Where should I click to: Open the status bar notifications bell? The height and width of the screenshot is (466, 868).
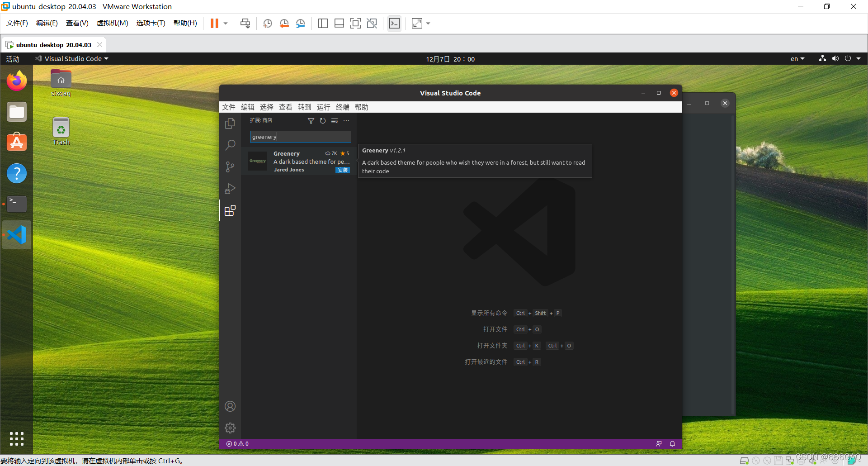tap(672, 444)
